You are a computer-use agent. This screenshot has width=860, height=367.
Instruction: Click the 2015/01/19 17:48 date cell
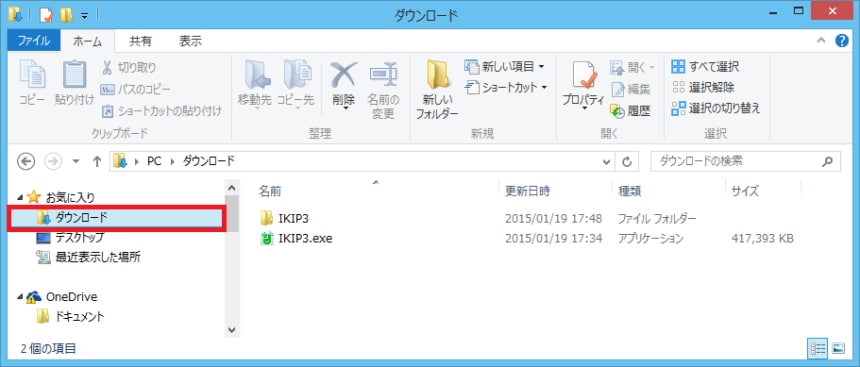click(x=553, y=218)
